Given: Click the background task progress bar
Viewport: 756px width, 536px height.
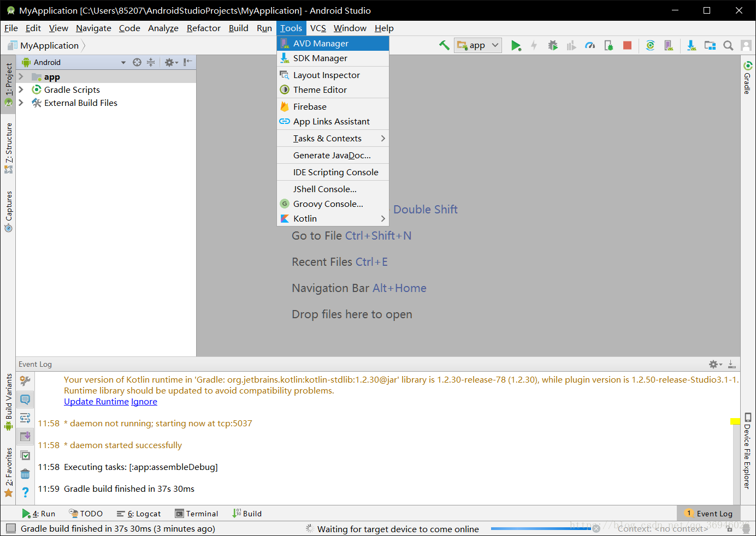Looking at the screenshot, I should [x=541, y=528].
